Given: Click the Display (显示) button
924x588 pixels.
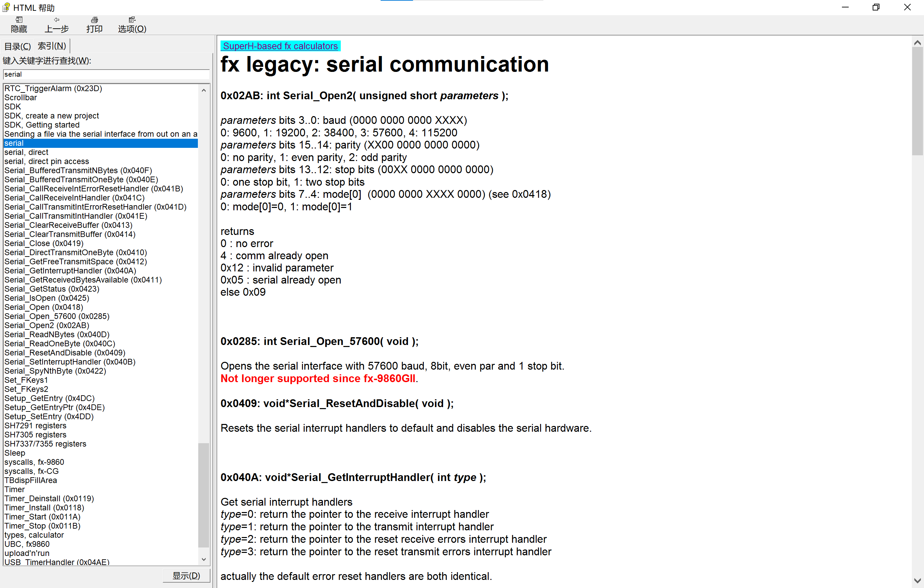Looking at the screenshot, I should tap(186, 575).
